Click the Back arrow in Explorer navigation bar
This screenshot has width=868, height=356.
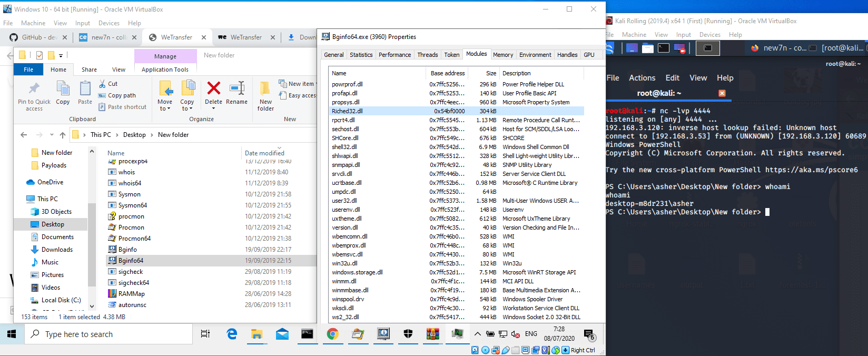pyautogui.click(x=24, y=135)
